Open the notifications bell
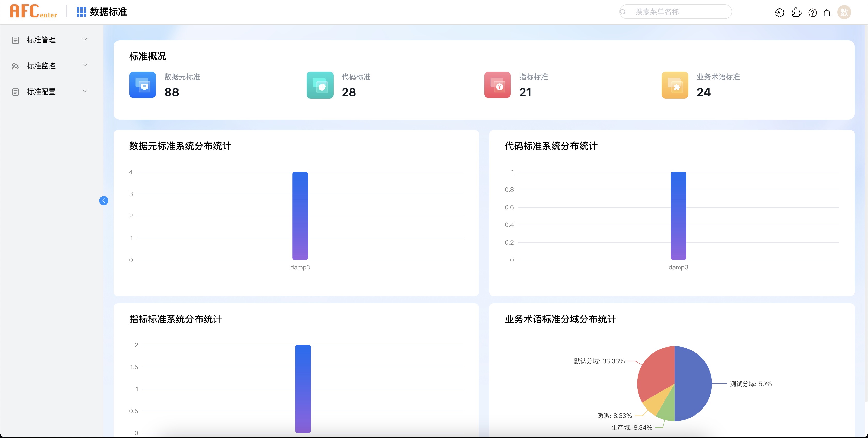Image resolution: width=868 pixels, height=438 pixels. tap(827, 13)
